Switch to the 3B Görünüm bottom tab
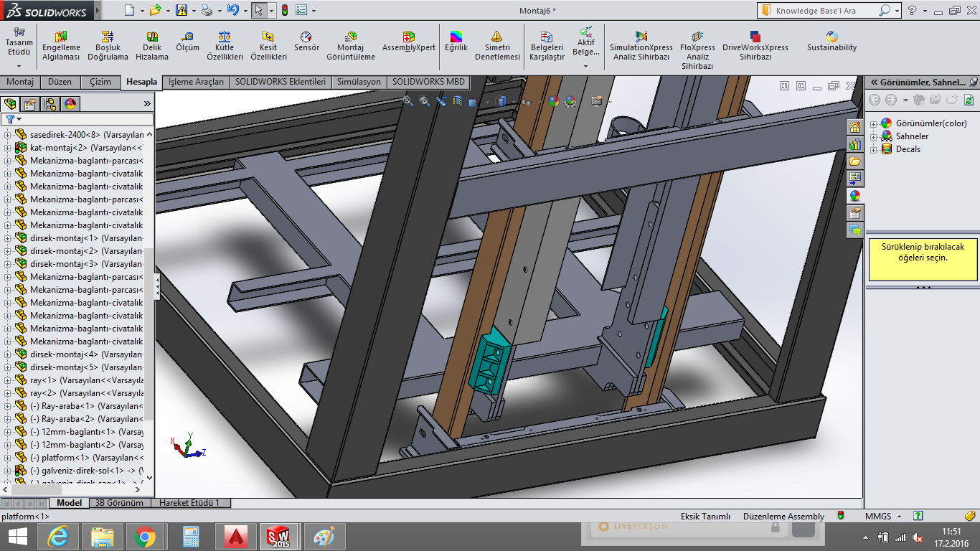Screen dimensions: 980x551 [x=119, y=503]
